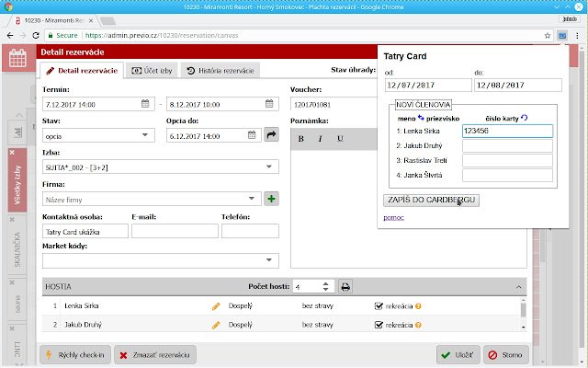Viewport: 588px width, 368px height.
Task: Save reservation with Uložiť button
Action: tap(458, 355)
